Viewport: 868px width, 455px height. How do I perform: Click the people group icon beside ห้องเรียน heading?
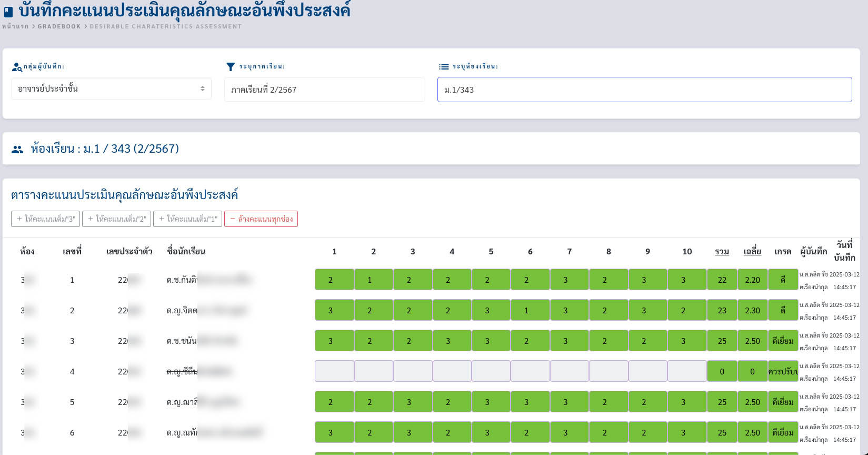coord(17,150)
